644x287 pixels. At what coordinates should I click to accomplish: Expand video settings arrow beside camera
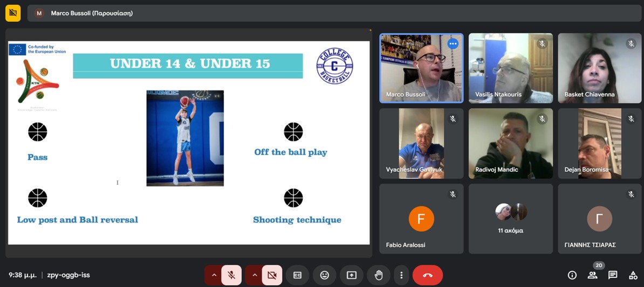tap(255, 275)
